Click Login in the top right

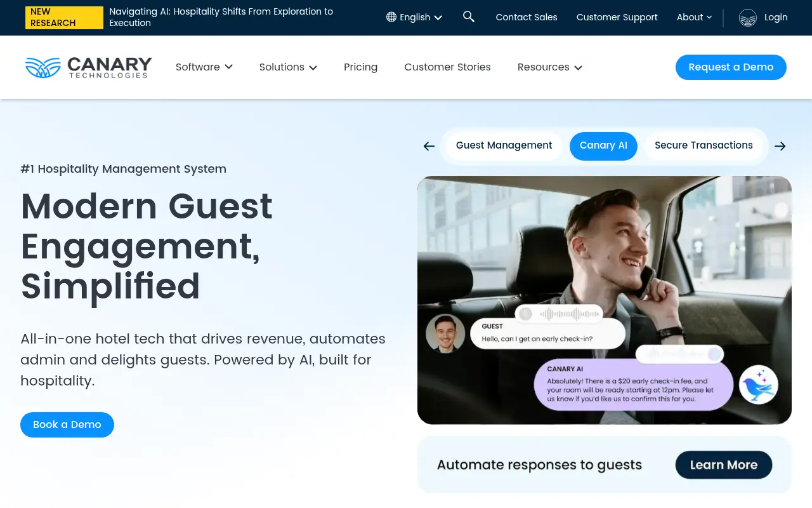[x=776, y=17]
